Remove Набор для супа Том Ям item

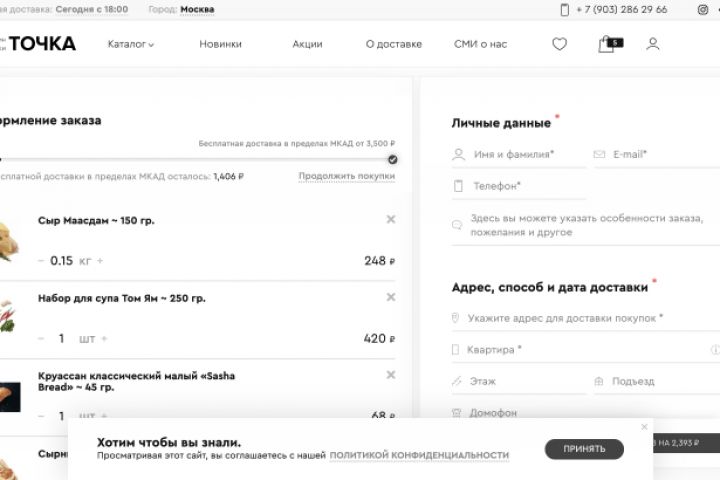click(391, 298)
